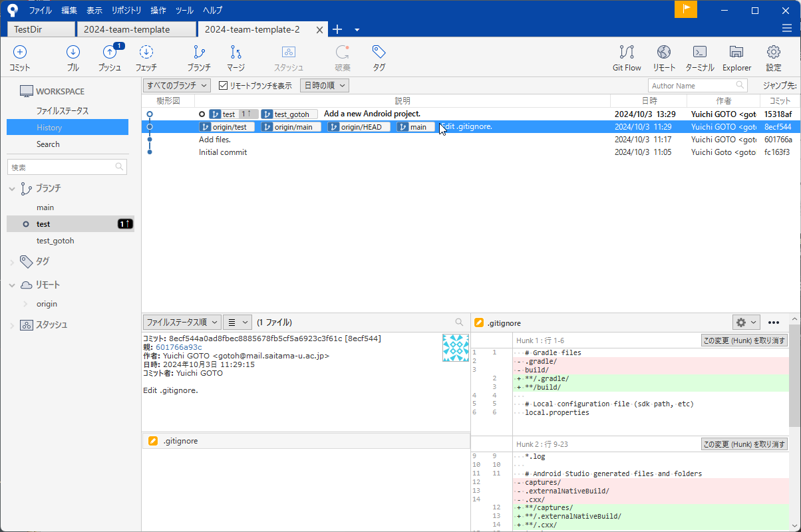Click the Date column header (日時)

(x=649, y=100)
